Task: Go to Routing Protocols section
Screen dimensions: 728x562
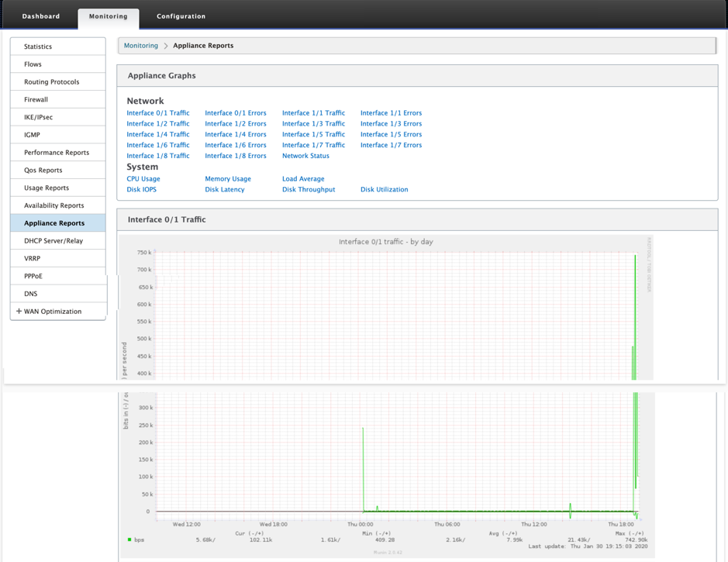Action: point(58,81)
